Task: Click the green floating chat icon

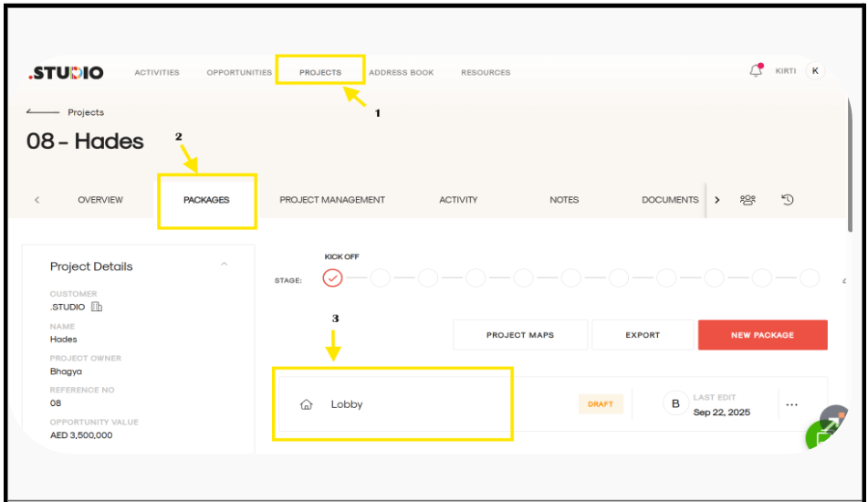Action: (x=821, y=436)
